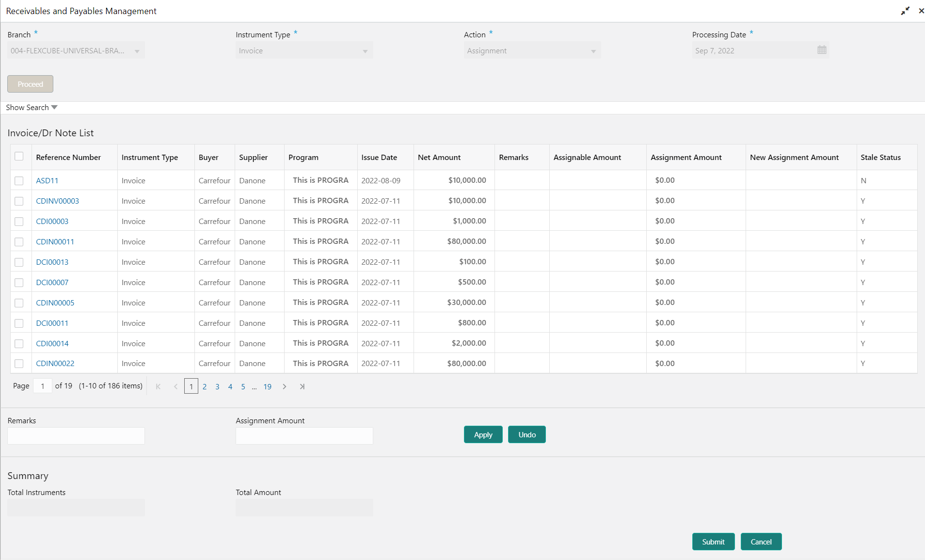This screenshot has width=925, height=560.
Task: Go to page 19
Action: tap(268, 386)
